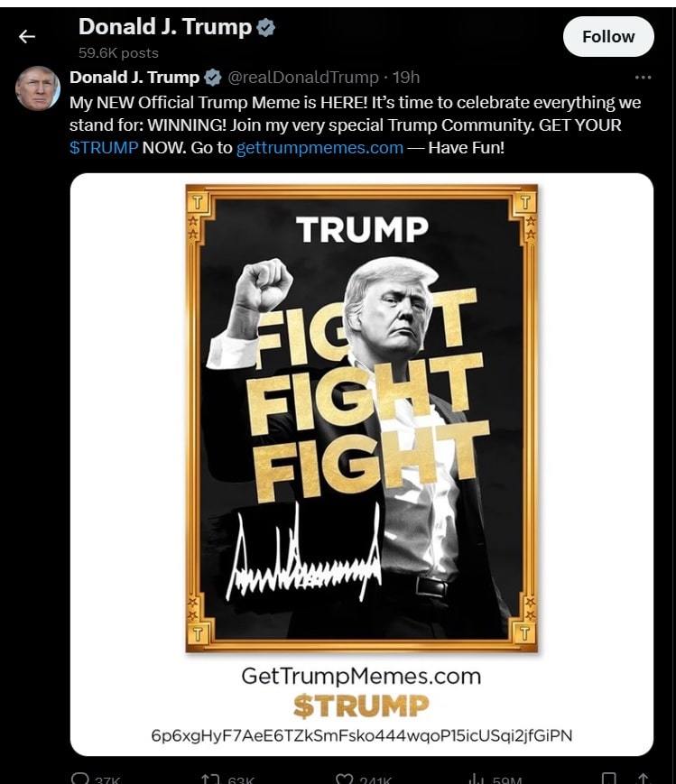The width and height of the screenshot is (676, 784).
Task: Click the verified badge beside the tweet author name
Action: (x=213, y=78)
